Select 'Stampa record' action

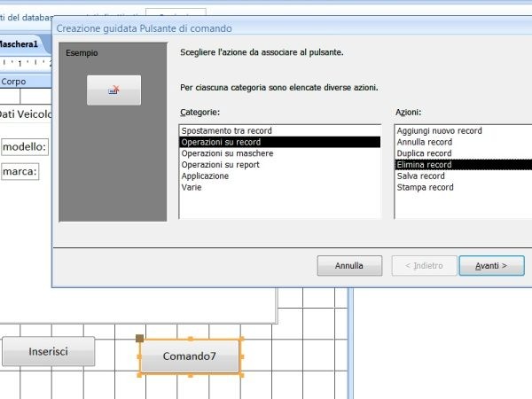425,188
